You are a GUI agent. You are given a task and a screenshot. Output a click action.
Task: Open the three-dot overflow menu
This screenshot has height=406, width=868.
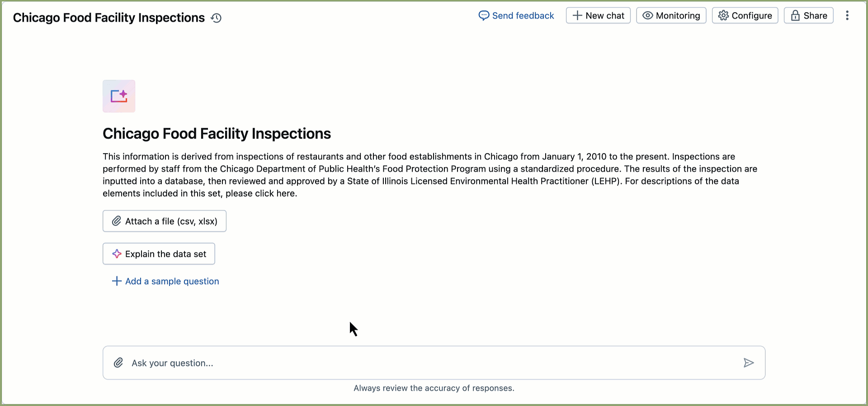(x=847, y=16)
